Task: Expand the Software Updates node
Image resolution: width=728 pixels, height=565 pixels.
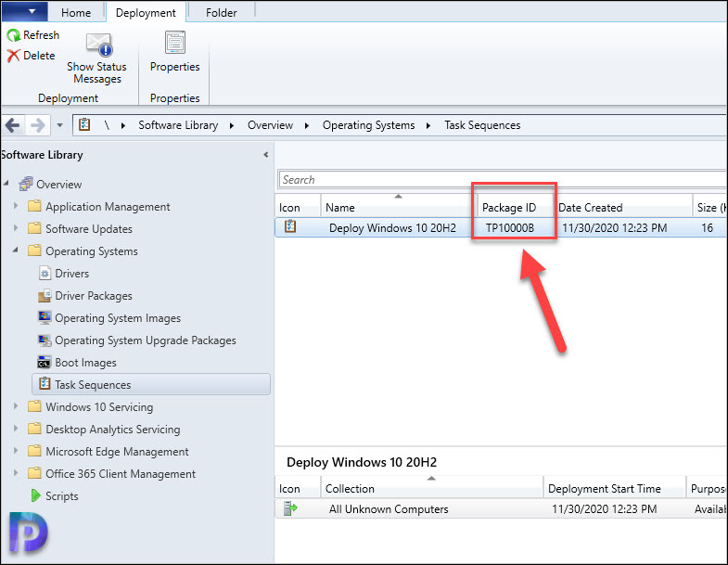Action: [x=16, y=227]
